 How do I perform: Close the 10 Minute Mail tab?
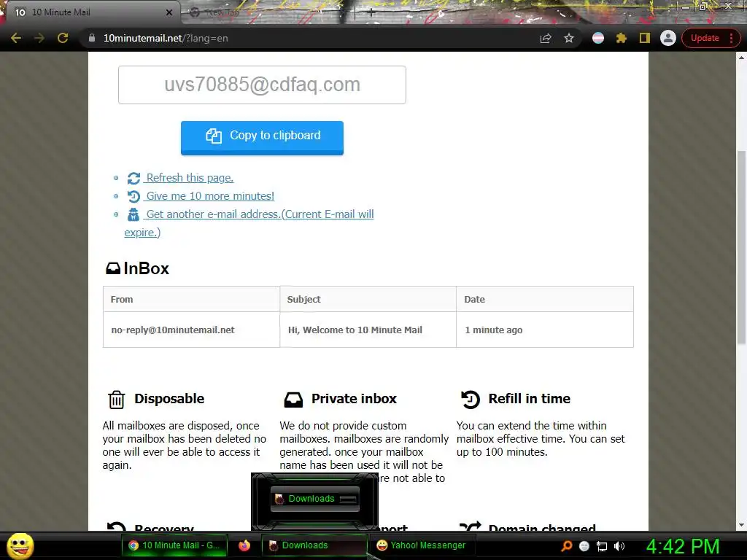click(x=169, y=12)
